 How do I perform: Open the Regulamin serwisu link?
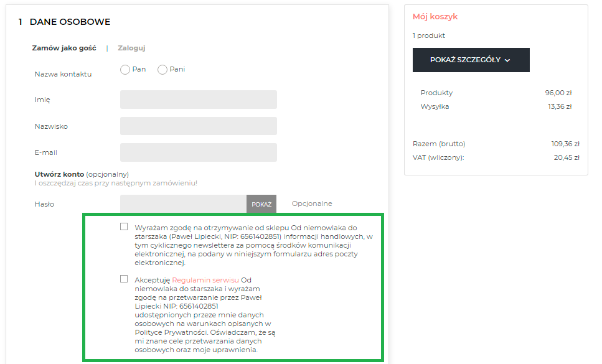[205, 280]
